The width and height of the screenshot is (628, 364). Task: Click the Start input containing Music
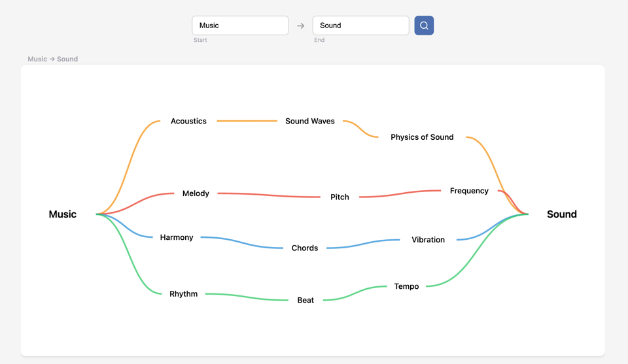[240, 25]
